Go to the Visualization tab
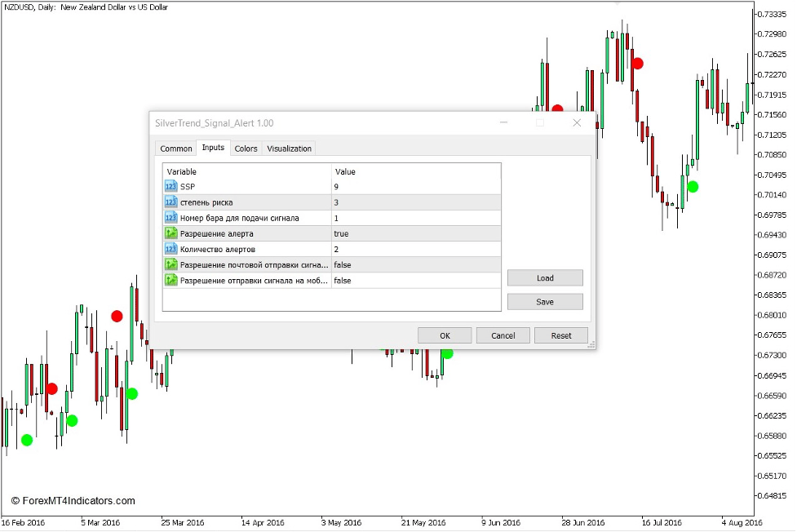Viewport: 797px width, 532px height. 290,149
